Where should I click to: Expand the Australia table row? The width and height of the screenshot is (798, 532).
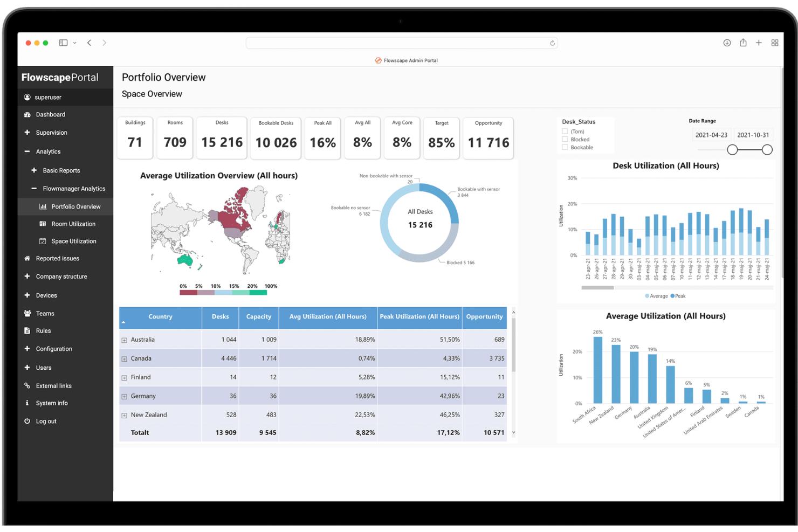[124, 340]
